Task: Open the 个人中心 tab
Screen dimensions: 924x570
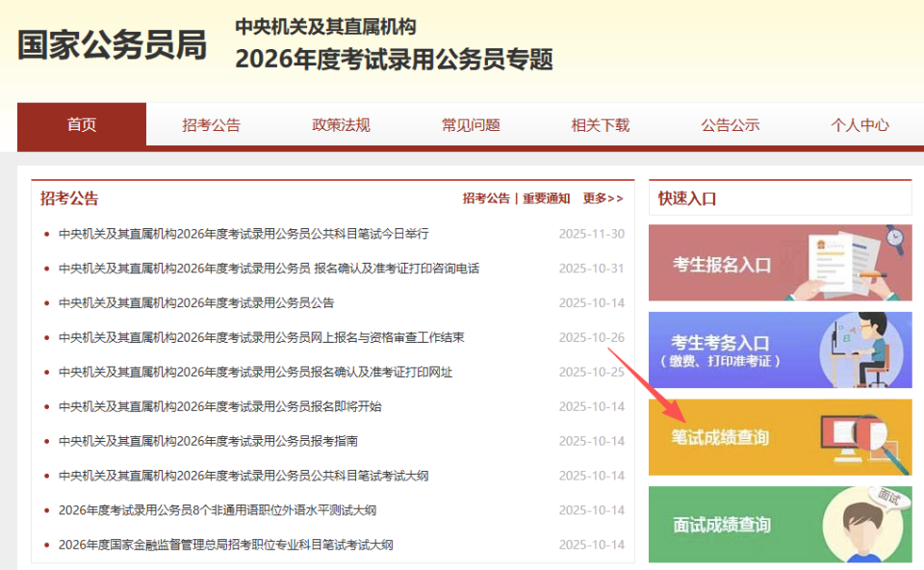Action: [860, 125]
